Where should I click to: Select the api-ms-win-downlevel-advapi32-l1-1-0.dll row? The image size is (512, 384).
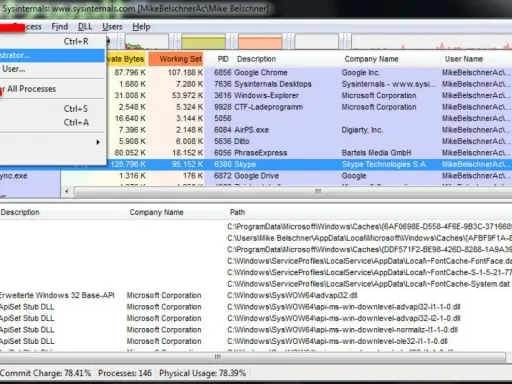coord(256,307)
